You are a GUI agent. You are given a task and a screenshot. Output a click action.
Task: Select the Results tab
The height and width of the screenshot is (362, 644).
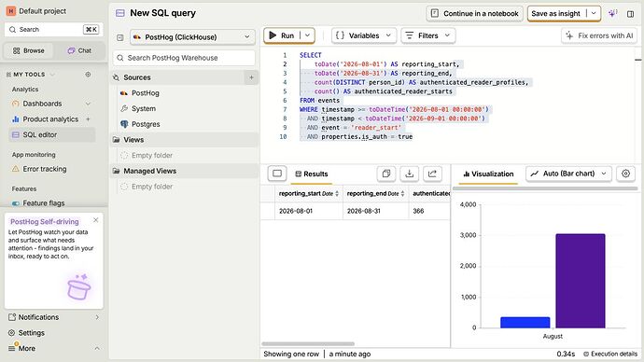pos(312,174)
